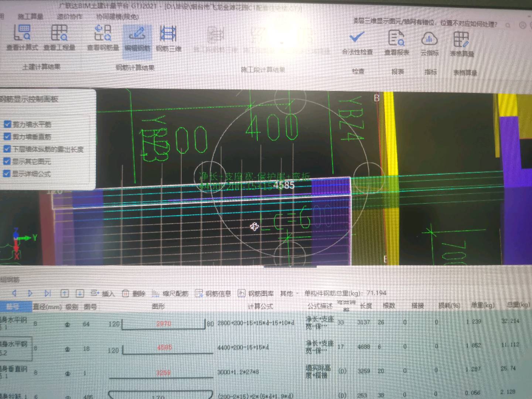The height and width of the screenshot is (399, 532).
Task: Select red shape value 4585 cell
Action: [x=164, y=347]
